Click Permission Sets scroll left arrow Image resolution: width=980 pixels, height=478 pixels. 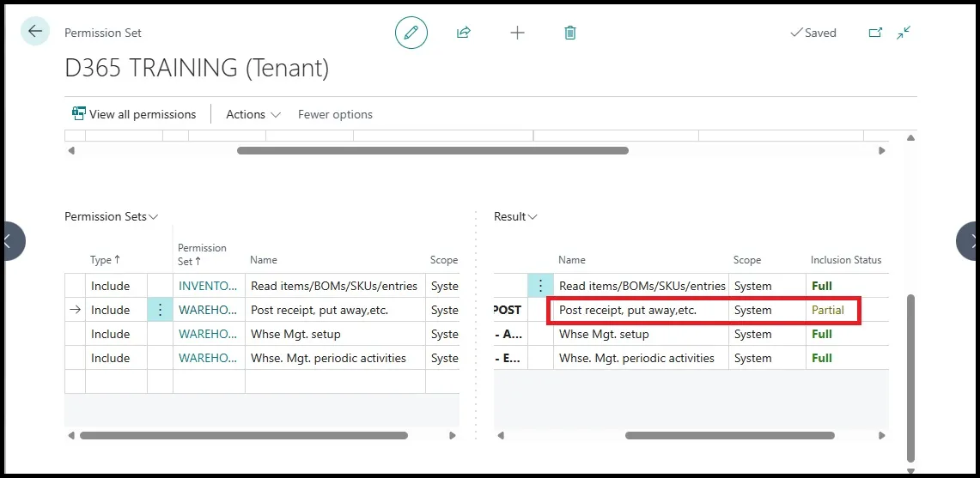tap(70, 435)
